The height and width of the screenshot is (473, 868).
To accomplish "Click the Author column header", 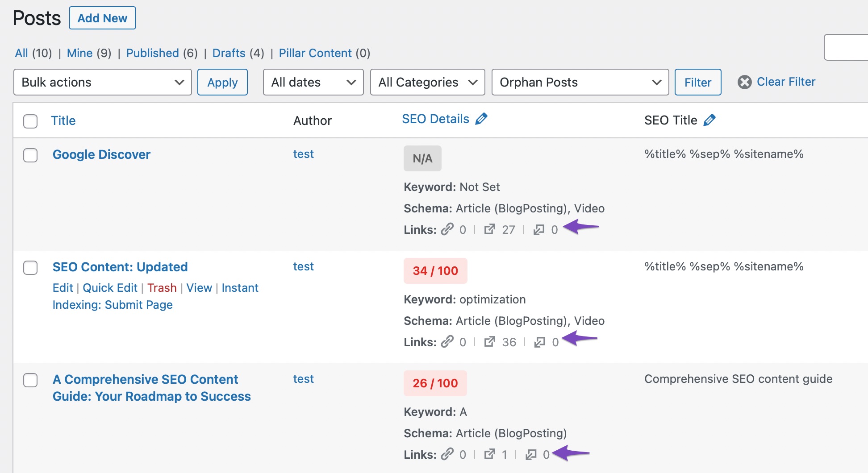I will (x=313, y=120).
